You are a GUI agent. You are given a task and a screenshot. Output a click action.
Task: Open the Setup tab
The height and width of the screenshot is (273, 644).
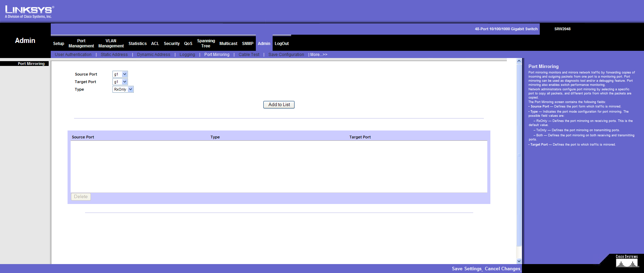coord(59,44)
